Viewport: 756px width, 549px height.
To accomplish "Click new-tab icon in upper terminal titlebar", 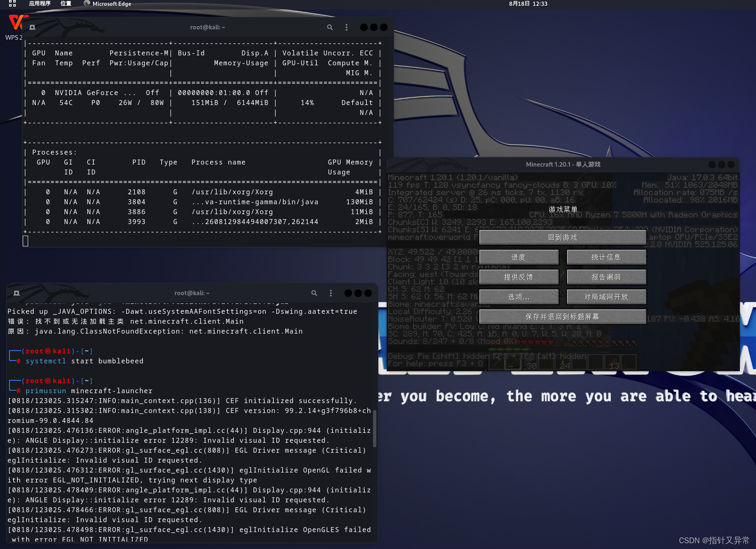I will pos(32,27).
